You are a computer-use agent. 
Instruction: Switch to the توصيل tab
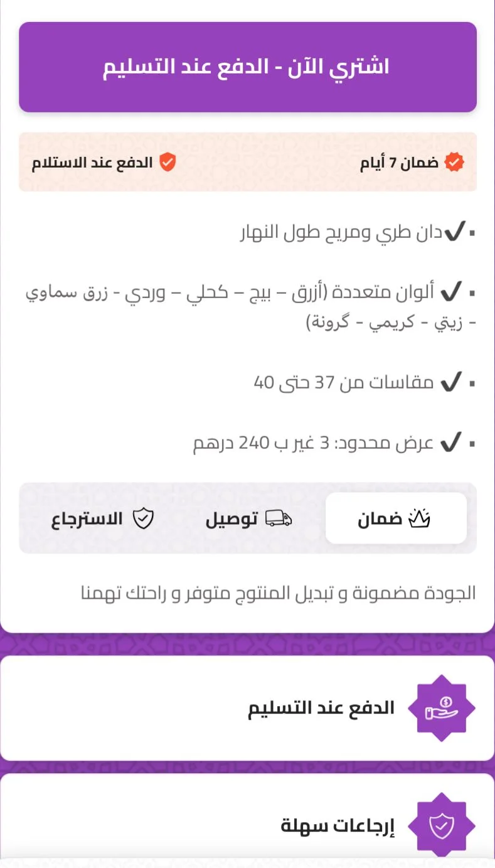coord(248,518)
